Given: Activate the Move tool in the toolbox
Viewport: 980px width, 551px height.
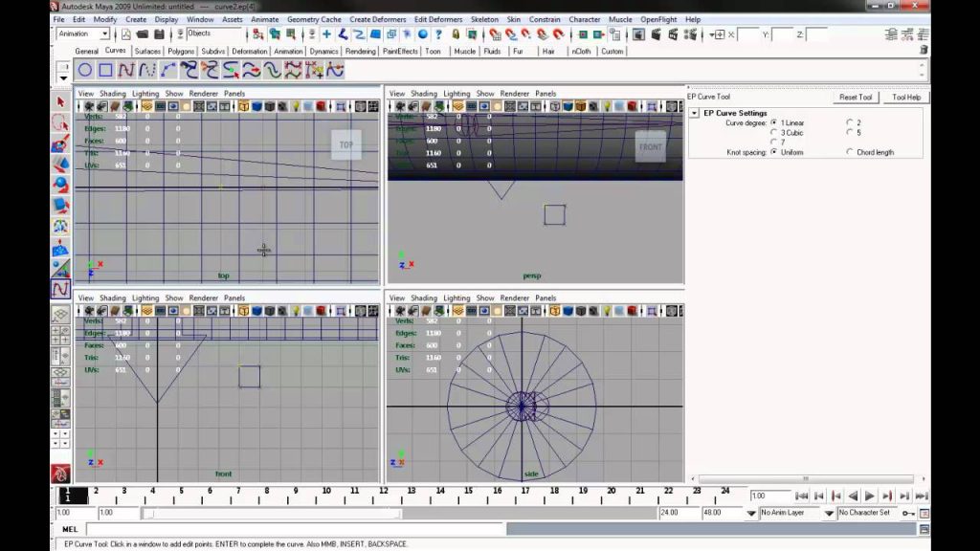Looking at the screenshot, I should [x=60, y=165].
